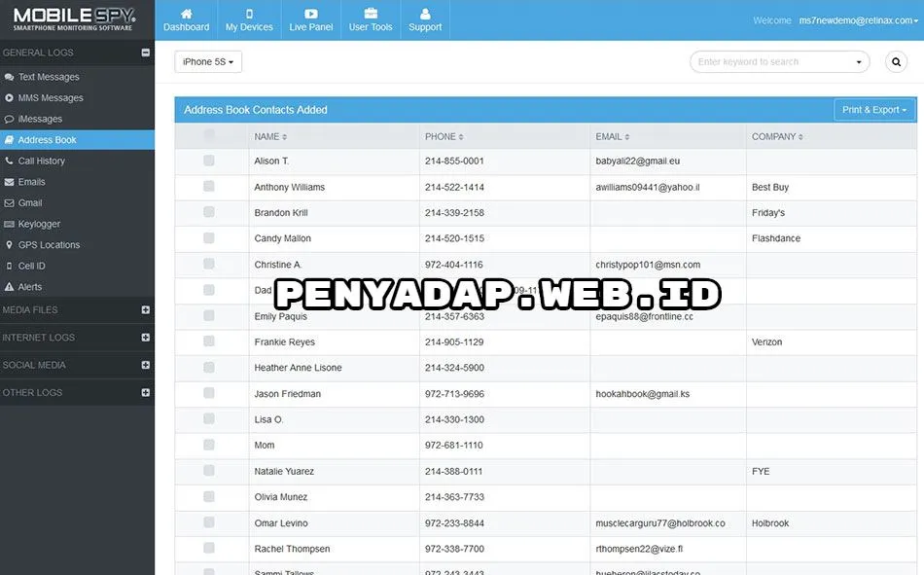
Task: Click the MobileSpy logo
Action: tap(74, 18)
